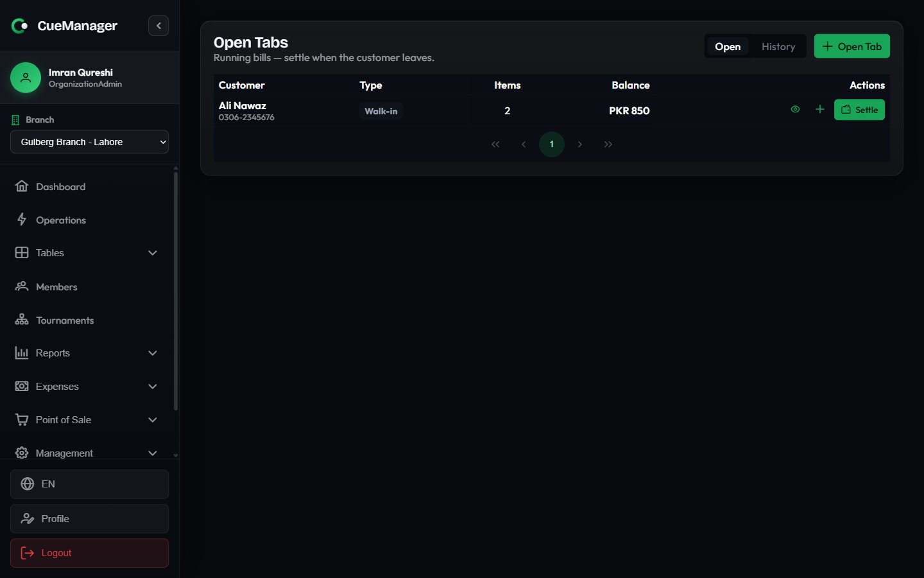Click the Tournaments bracket icon

tap(22, 320)
